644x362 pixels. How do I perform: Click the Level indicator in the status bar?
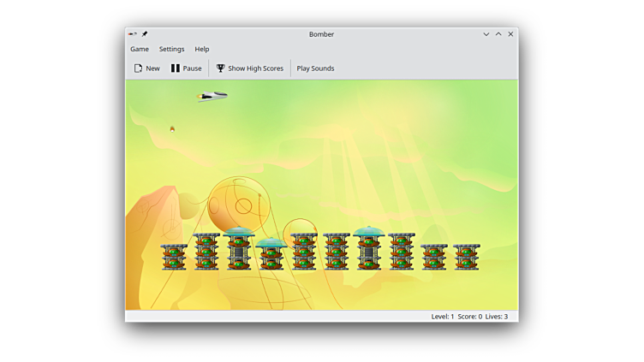coord(442,317)
